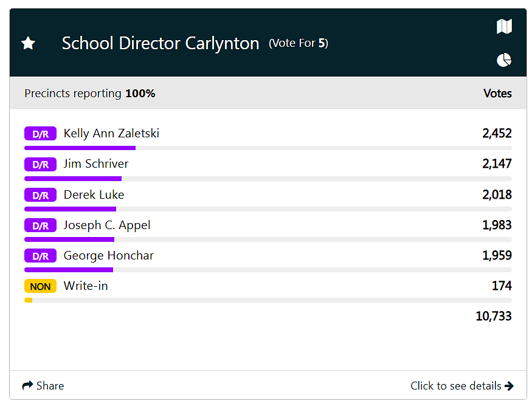Click Kelly Ann Zaletski's purple vote bar

(x=80, y=148)
